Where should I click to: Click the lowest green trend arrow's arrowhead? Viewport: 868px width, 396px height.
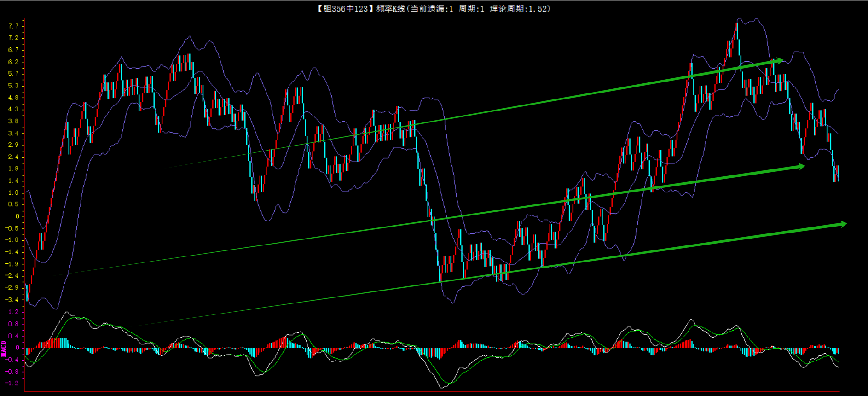[842, 224]
